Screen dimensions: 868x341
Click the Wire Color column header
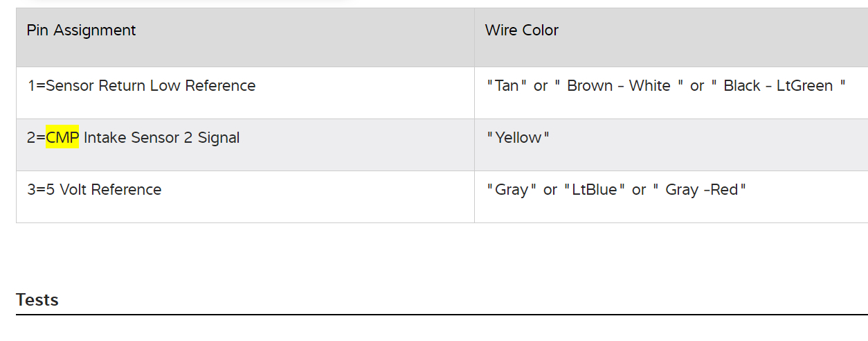(521, 30)
